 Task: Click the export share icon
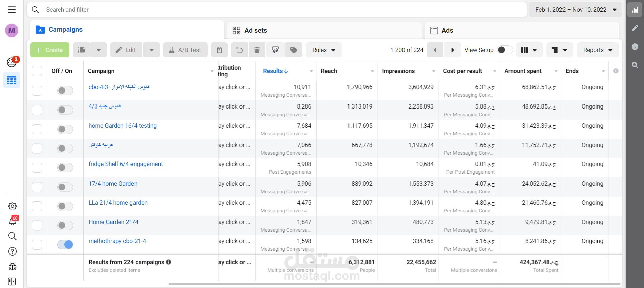[x=275, y=50]
